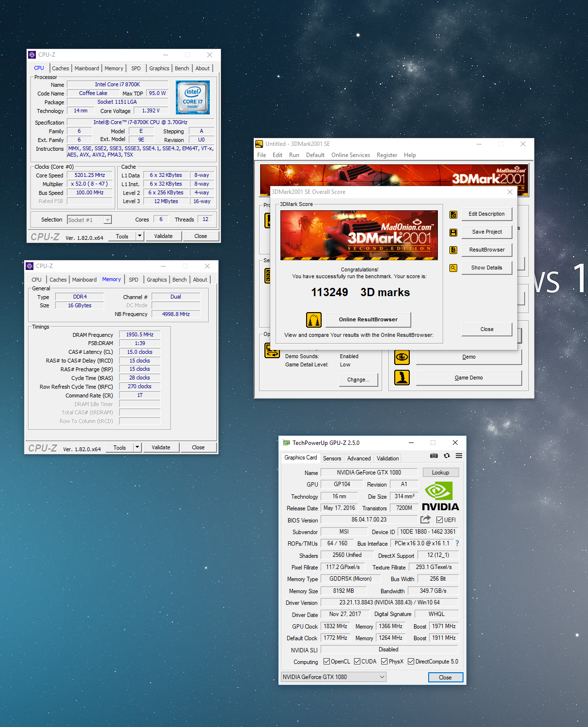The image size is (588, 727).
Task: Expand the Tools dropdown arrow in CPU-Z CPU window
Action: [x=139, y=236]
